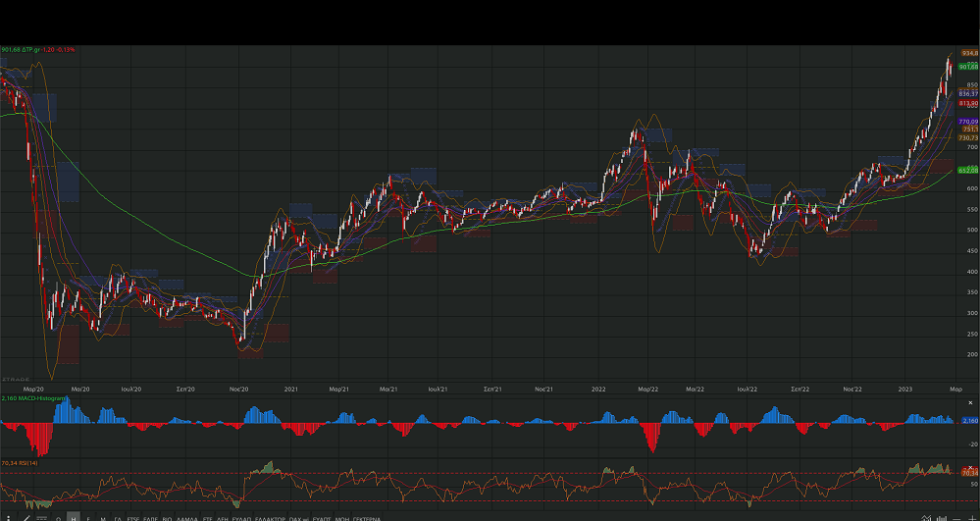Select the highlighted H timeframe button
This screenshot has width=980, height=521.
click(74, 517)
